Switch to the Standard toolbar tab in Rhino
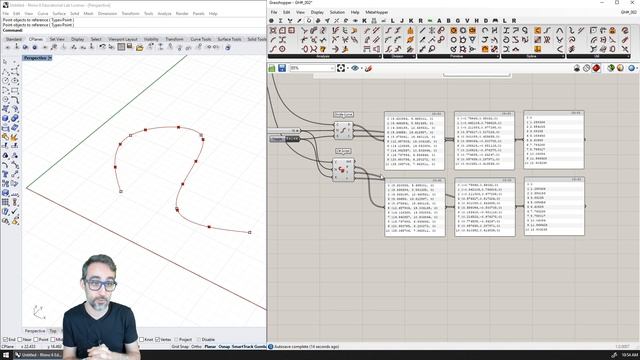Image resolution: width=640 pixels, height=360 pixels. pos(14,39)
